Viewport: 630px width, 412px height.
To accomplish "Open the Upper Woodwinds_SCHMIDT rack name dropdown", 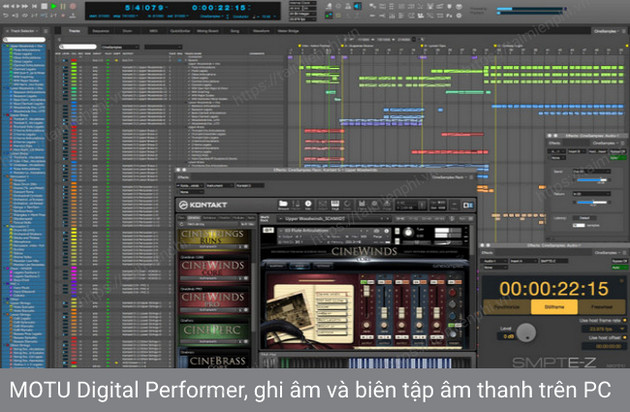I will point(333,219).
